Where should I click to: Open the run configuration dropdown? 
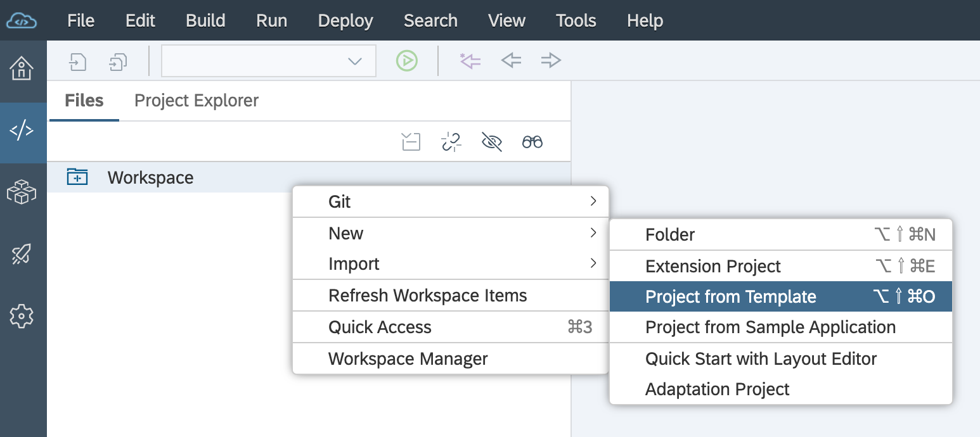coord(269,61)
